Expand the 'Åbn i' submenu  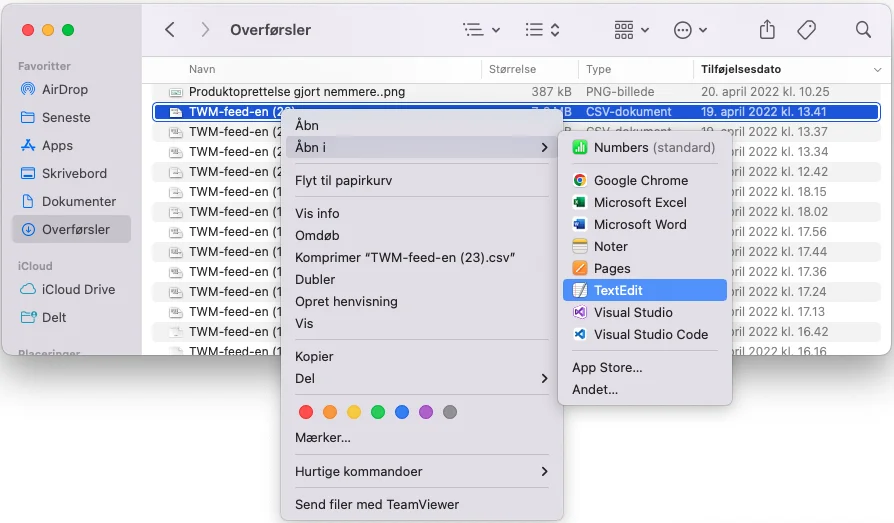(422, 148)
